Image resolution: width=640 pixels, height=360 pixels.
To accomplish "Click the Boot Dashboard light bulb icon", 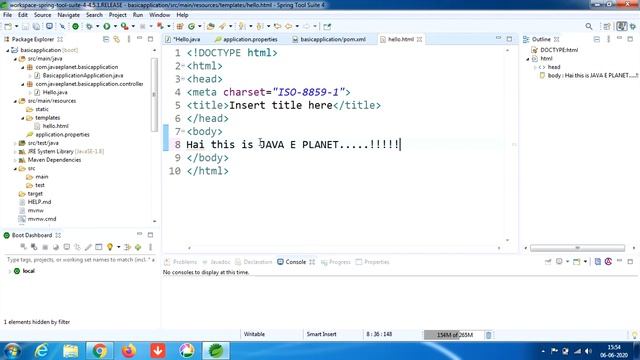I will click(x=109, y=247).
